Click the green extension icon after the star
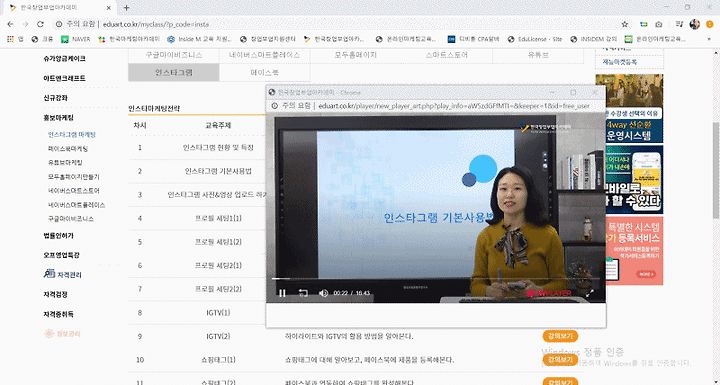The width and height of the screenshot is (720, 385). [644, 24]
